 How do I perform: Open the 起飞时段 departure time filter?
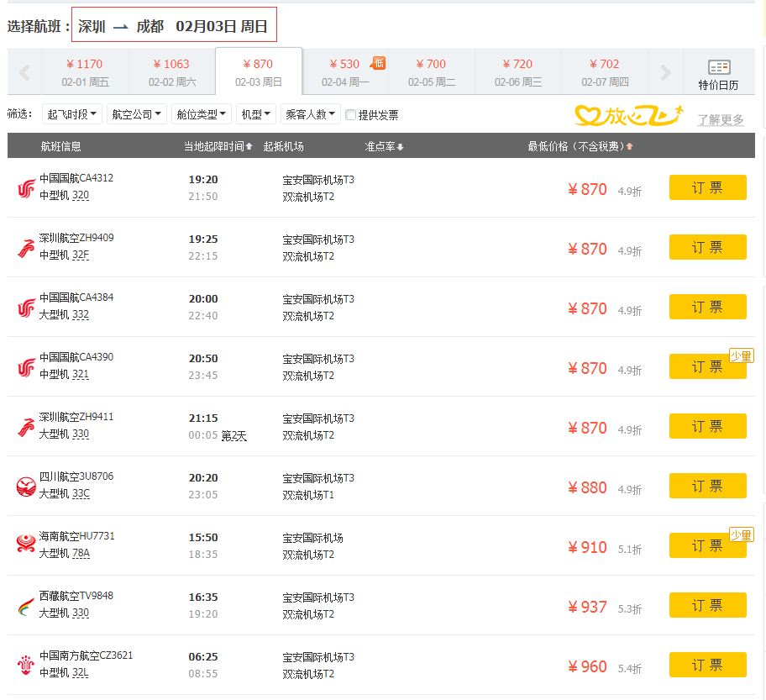coord(72,114)
